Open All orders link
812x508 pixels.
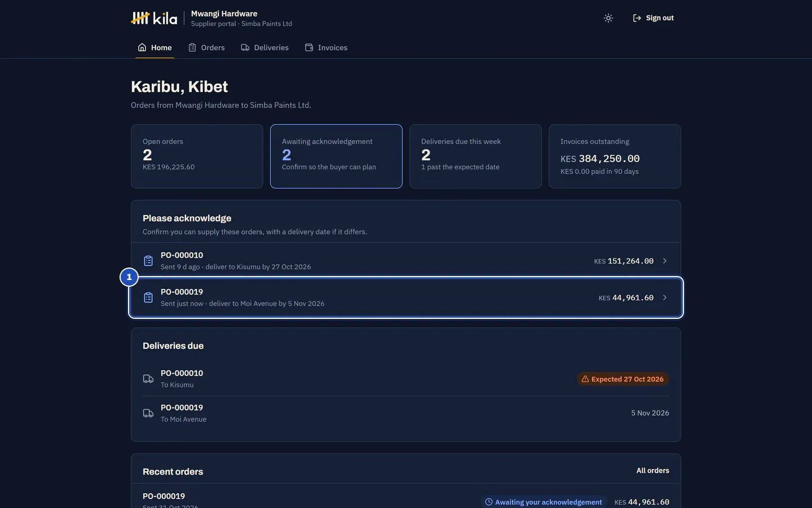coord(652,471)
